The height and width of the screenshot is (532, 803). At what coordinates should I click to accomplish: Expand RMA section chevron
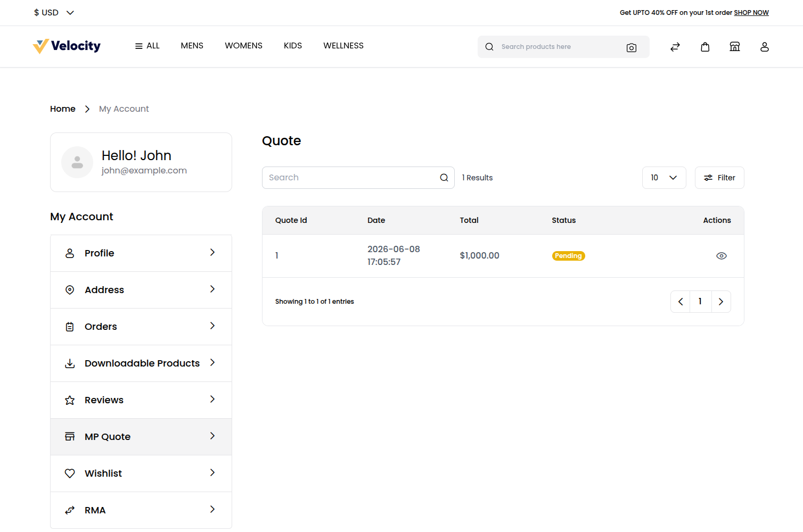pyautogui.click(x=212, y=509)
